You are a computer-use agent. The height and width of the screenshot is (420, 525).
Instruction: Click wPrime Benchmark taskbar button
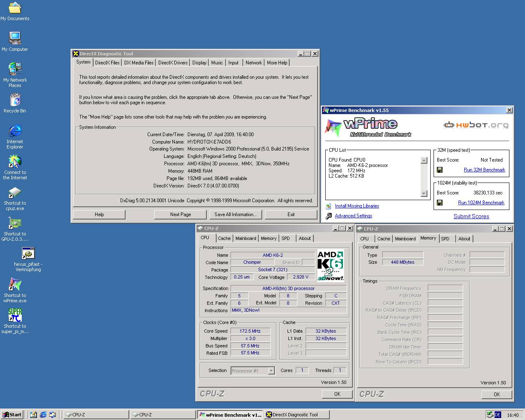[230, 415]
